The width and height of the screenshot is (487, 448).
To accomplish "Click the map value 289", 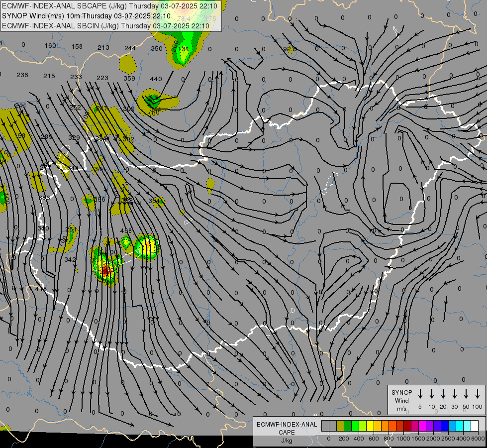I will pyautogui.click(x=47, y=137).
